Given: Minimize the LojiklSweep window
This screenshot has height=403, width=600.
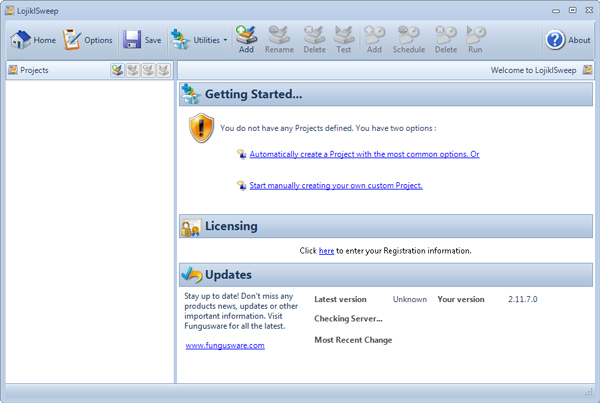Looking at the screenshot, I should [x=556, y=11].
